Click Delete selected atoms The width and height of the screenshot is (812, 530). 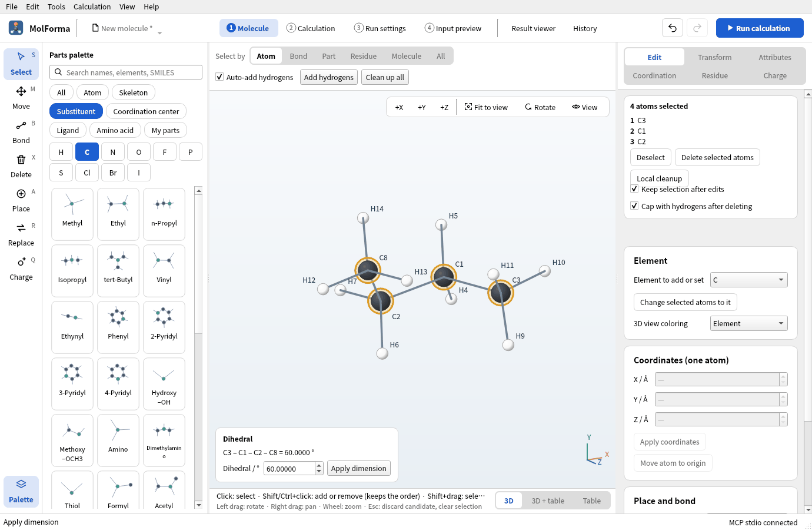717,157
